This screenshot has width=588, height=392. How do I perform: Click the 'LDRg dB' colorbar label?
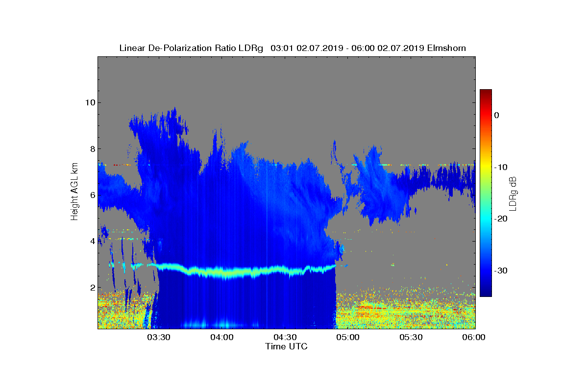[x=513, y=193]
